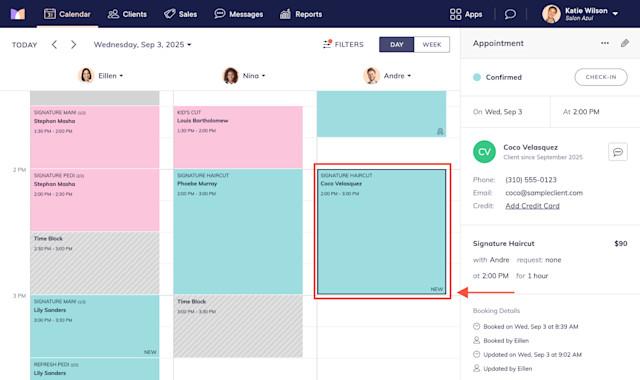Viewport: 640px width, 380px height.
Task: Open the three-dots appointment options menu
Action: (605, 43)
